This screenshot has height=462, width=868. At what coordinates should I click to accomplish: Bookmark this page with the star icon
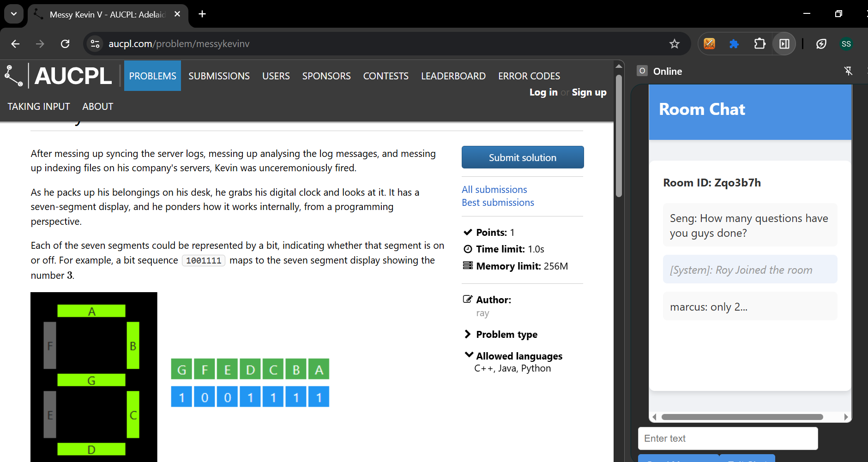675,44
